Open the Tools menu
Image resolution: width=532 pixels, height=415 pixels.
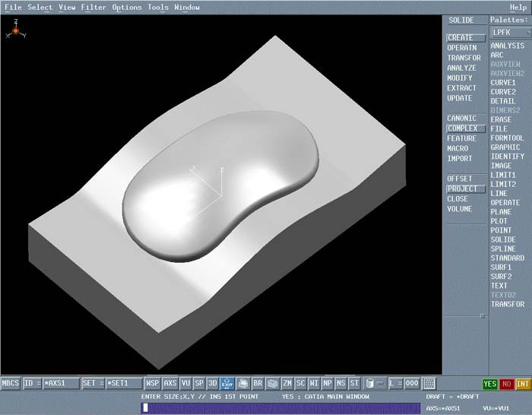[158, 8]
